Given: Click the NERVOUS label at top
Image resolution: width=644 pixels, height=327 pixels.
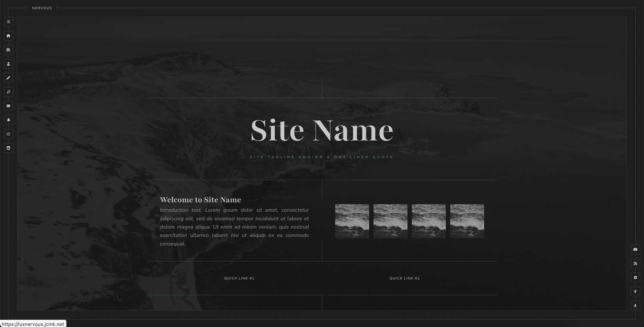Looking at the screenshot, I should (42, 8).
